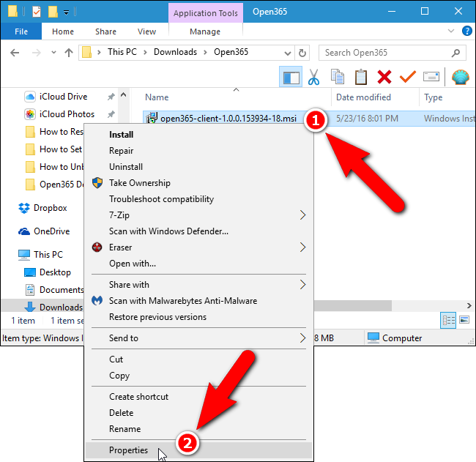
Task: Click the Copy pages toolbar icon
Action: click(x=338, y=77)
